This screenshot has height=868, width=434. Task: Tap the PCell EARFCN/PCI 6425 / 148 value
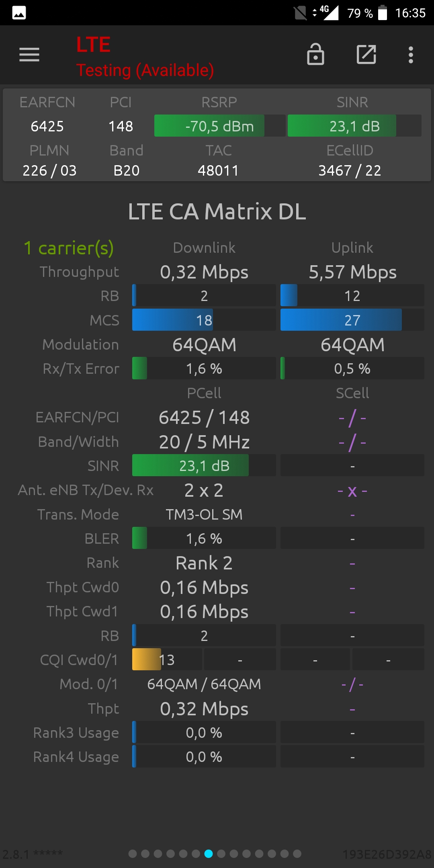coord(204,418)
